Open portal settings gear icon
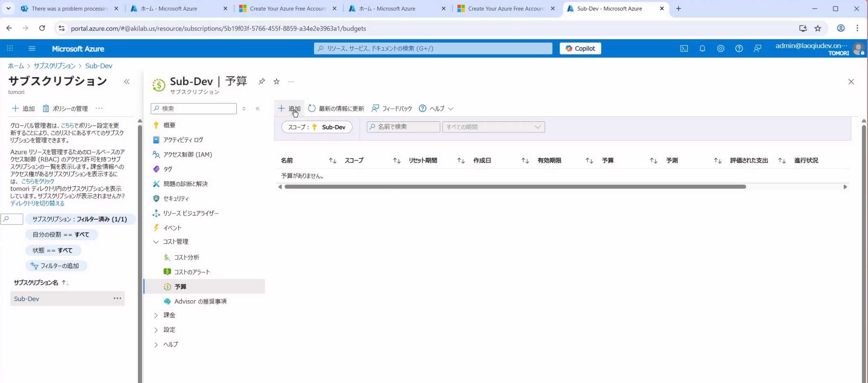The image size is (868, 383). coord(720,48)
